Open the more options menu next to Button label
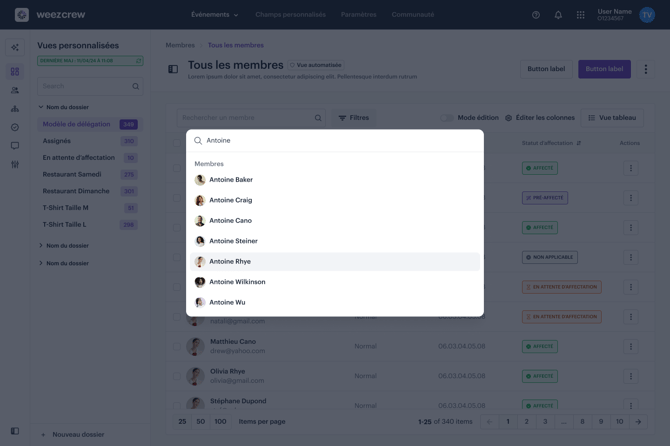Screen dimensions: 670x446 click(x=646, y=69)
